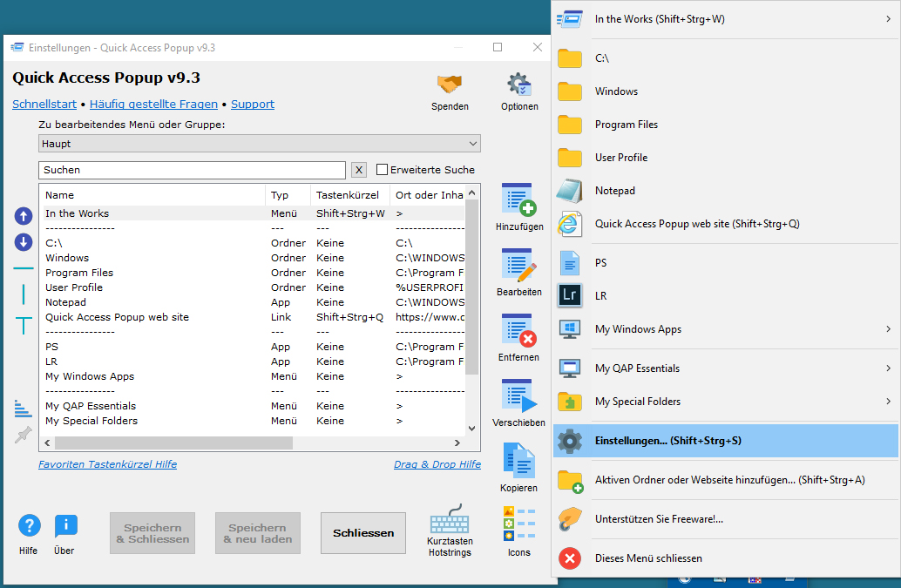Image resolution: width=901 pixels, height=588 pixels.
Task: Click the Typ column header
Action: [x=288, y=195]
